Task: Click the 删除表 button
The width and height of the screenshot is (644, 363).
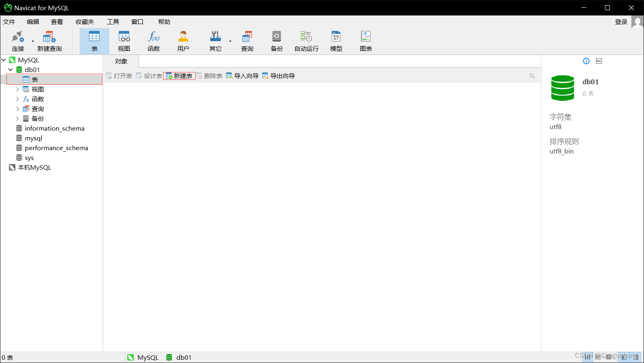Action: pyautogui.click(x=209, y=76)
